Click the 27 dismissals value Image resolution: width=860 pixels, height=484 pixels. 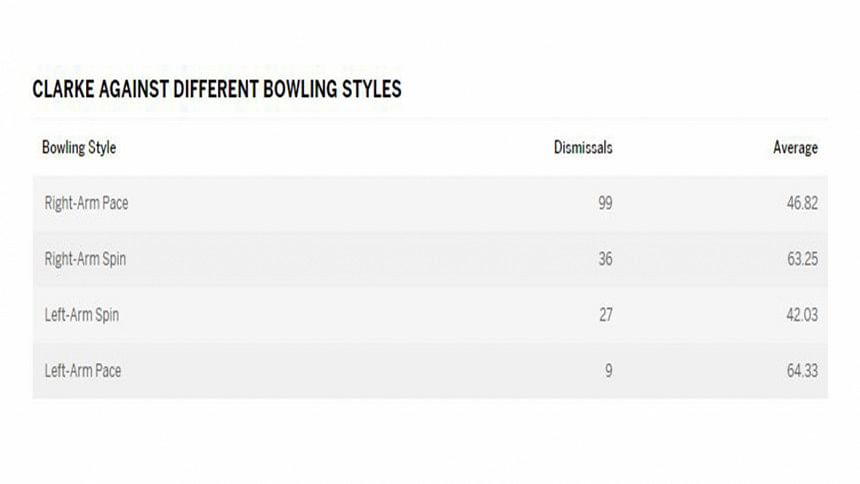pyautogui.click(x=604, y=315)
